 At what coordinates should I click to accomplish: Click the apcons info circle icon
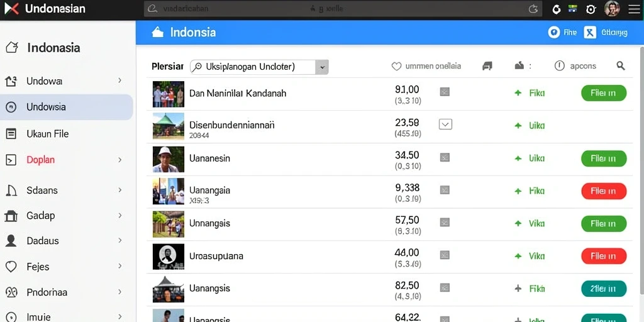click(x=559, y=65)
